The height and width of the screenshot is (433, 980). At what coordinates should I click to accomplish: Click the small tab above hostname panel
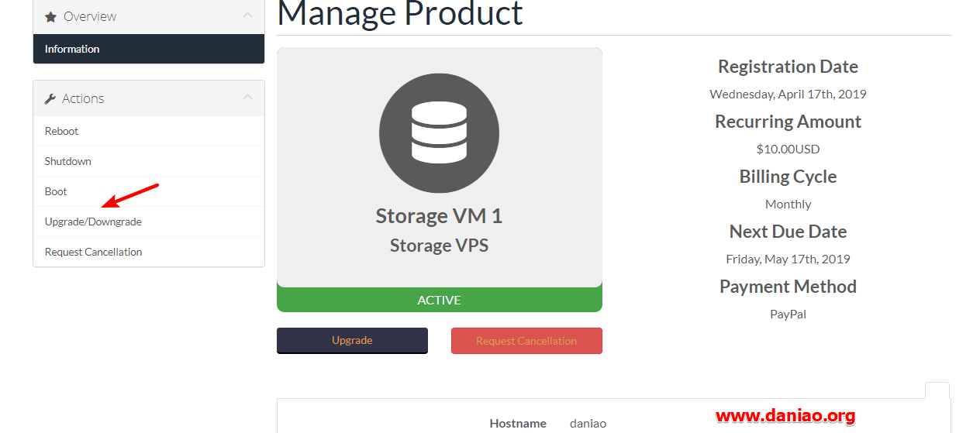click(937, 390)
